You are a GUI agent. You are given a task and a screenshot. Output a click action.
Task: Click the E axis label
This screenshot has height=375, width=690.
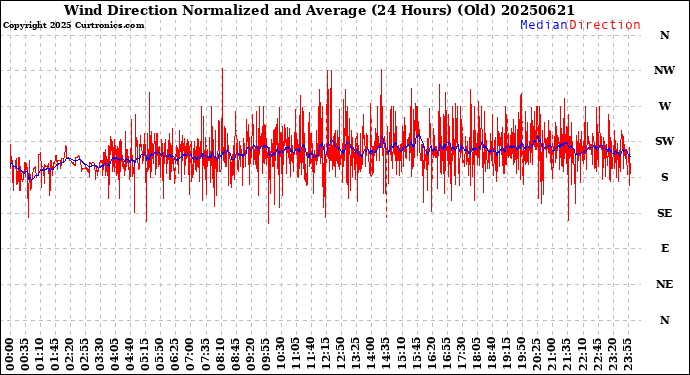click(x=664, y=248)
